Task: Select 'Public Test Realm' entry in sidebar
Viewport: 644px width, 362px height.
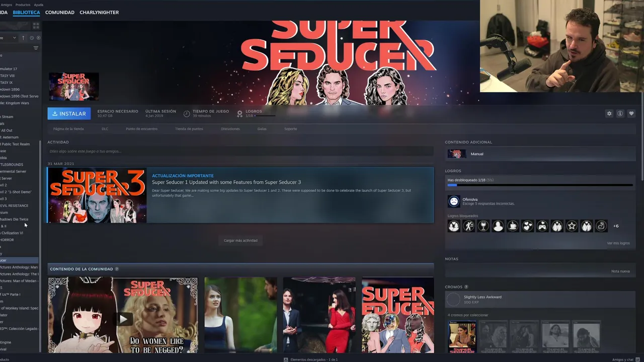Action: 15,144
